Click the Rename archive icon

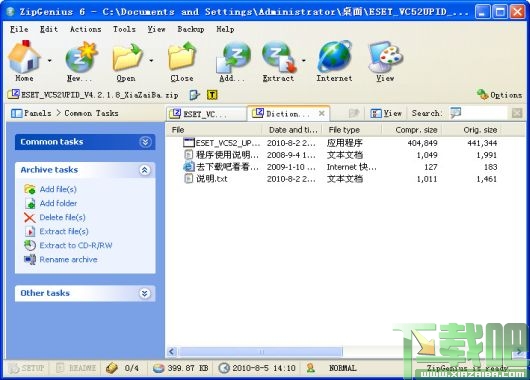pyautogui.click(x=30, y=260)
